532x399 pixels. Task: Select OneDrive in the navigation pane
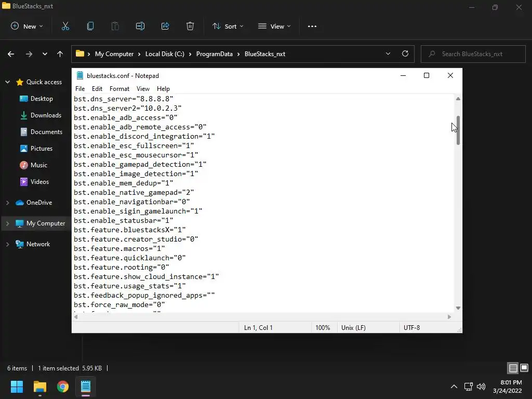tap(39, 203)
